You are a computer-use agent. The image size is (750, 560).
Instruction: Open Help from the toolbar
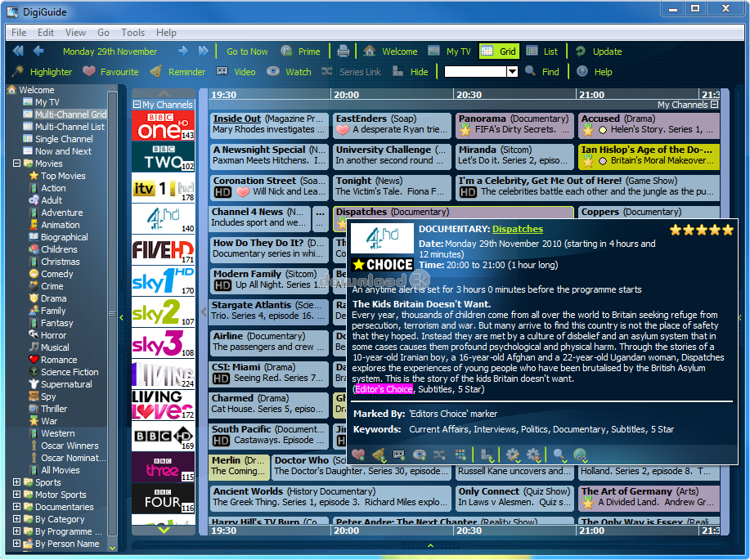coord(595,72)
